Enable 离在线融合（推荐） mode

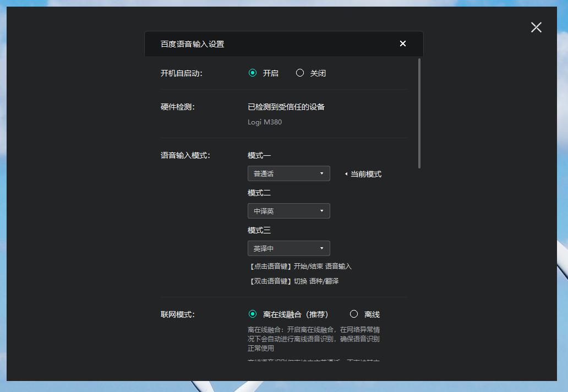[253, 314]
